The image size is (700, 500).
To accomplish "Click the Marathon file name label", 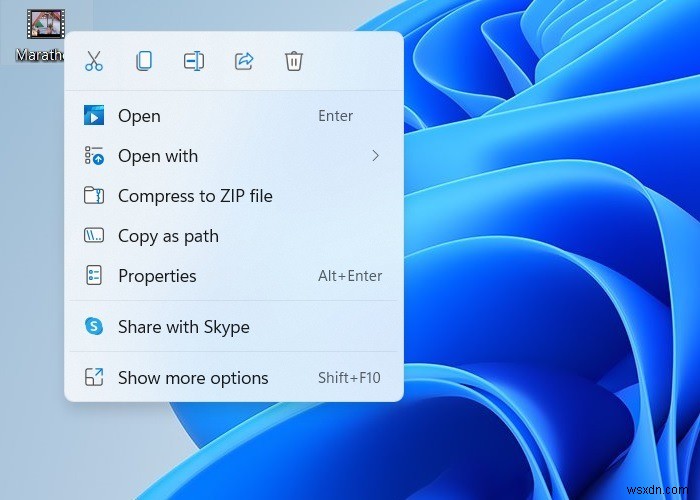I will pos(40,55).
